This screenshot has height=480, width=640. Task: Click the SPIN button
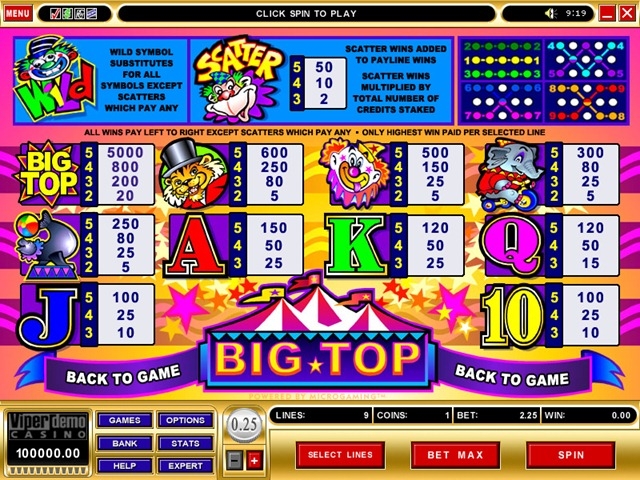point(571,455)
